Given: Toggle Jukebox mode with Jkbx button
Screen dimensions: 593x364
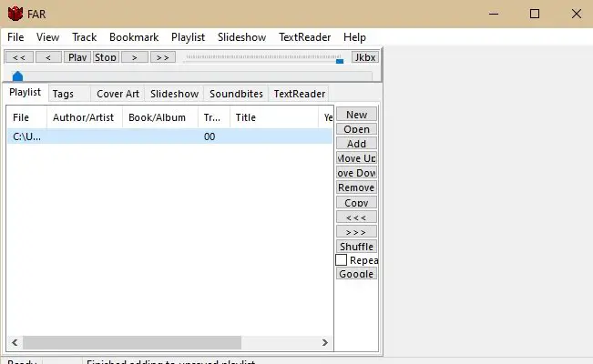Looking at the screenshot, I should click(x=365, y=57).
